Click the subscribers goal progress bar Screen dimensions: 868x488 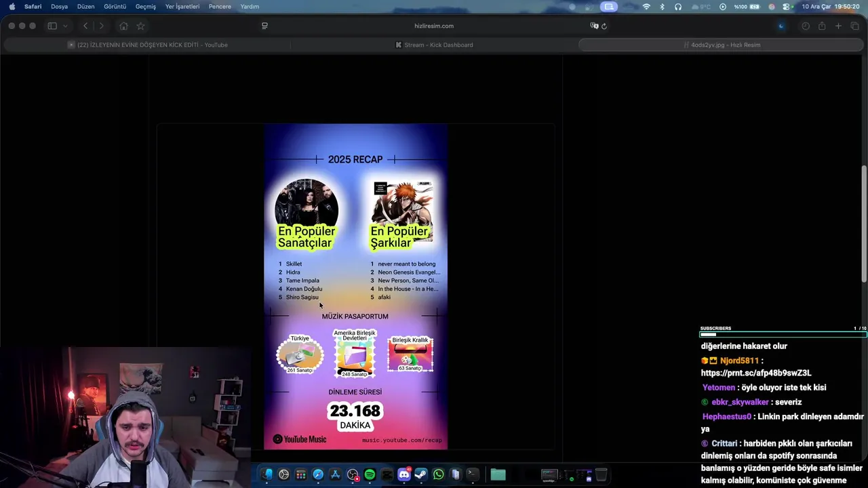783,334
